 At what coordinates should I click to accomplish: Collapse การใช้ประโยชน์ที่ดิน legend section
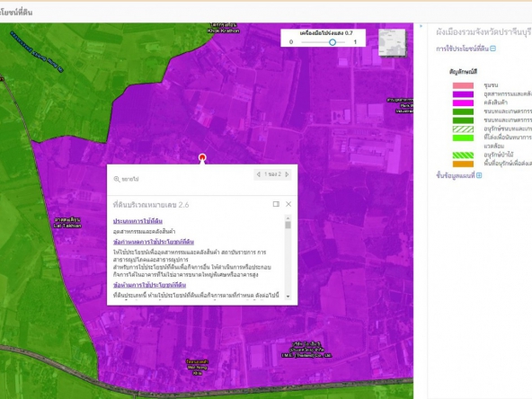pyautogui.click(x=493, y=49)
